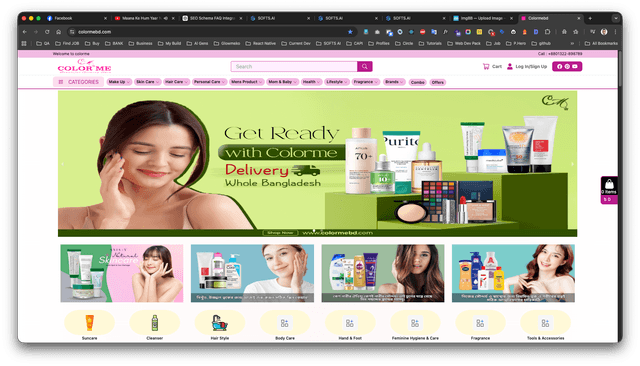Focus the Search input field

tap(294, 67)
